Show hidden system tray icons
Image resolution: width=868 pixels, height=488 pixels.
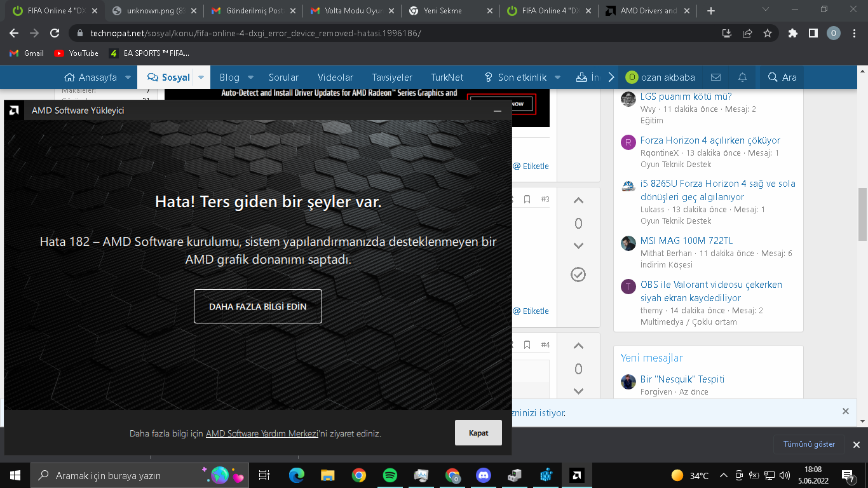(723, 475)
